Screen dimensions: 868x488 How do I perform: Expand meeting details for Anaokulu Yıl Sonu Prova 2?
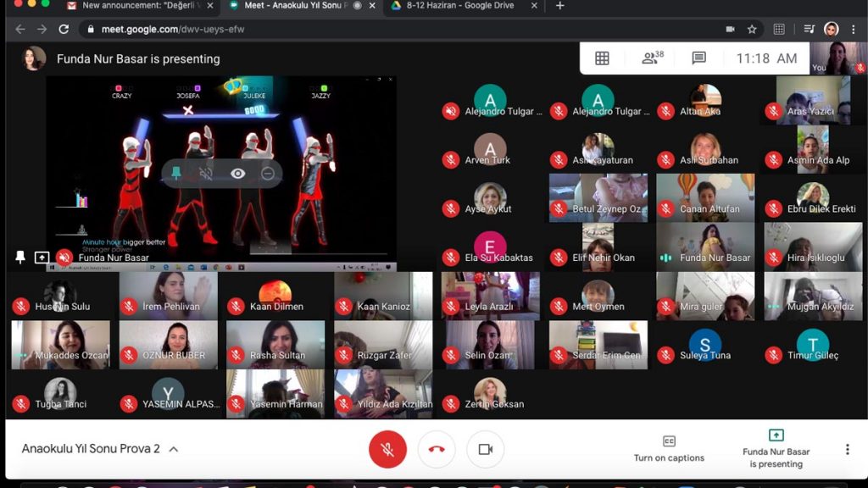coord(173,449)
